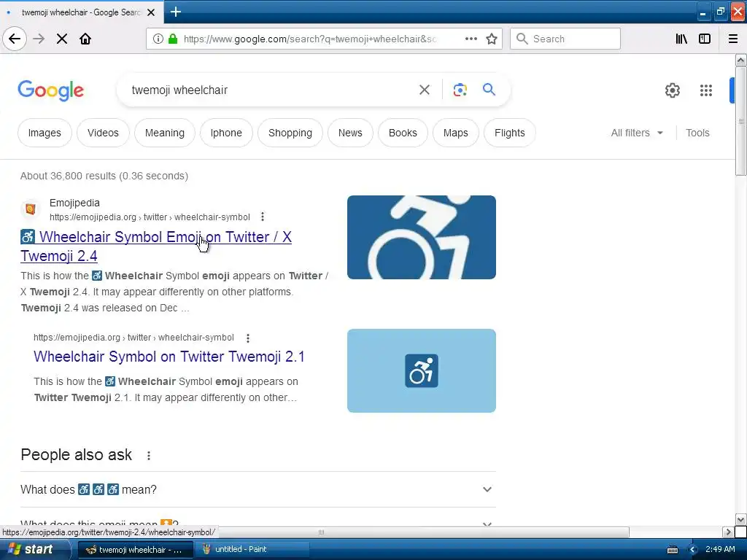Click the system tray keyboard icon
Viewport: 747px width, 560px height.
(x=672, y=550)
